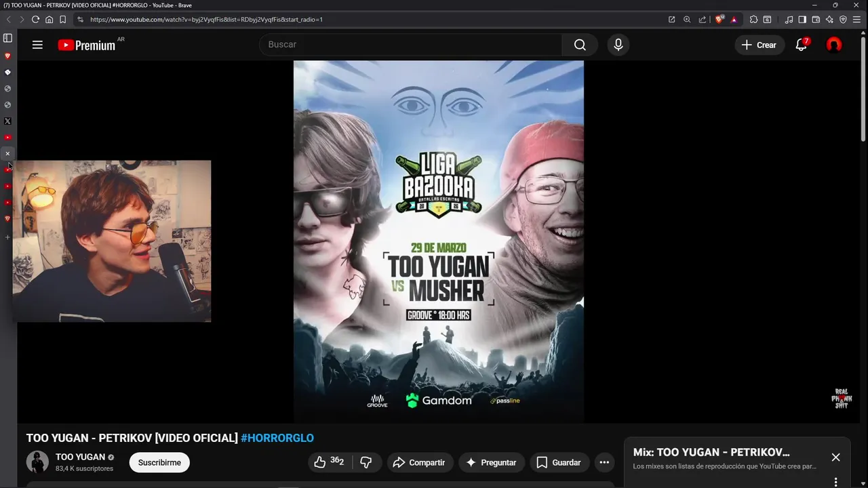Open media controls music note icon
Image resolution: width=868 pixels, height=488 pixels.
coord(788,20)
